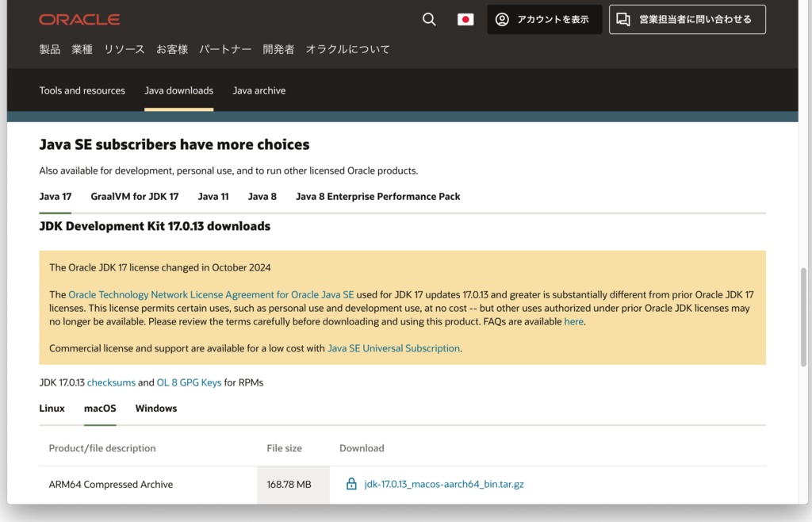
Task: Click the 'File size' column header
Action: coord(285,448)
